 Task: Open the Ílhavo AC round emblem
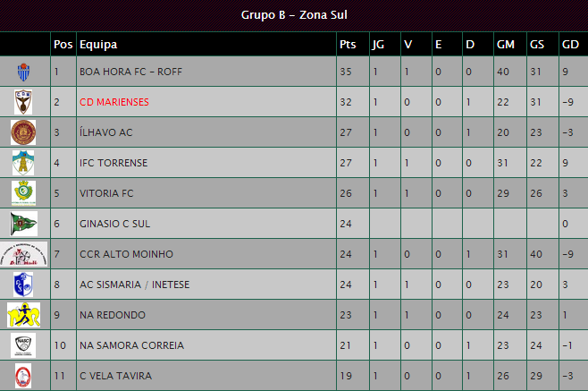pyautogui.click(x=23, y=132)
